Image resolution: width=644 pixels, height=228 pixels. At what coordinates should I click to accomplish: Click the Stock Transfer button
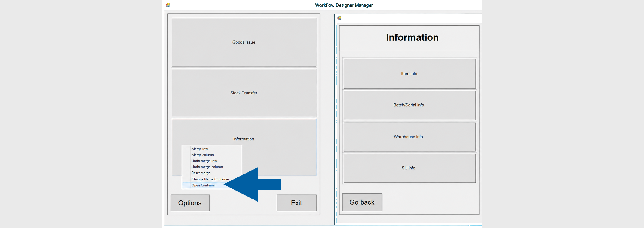pyautogui.click(x=244, y=93)
